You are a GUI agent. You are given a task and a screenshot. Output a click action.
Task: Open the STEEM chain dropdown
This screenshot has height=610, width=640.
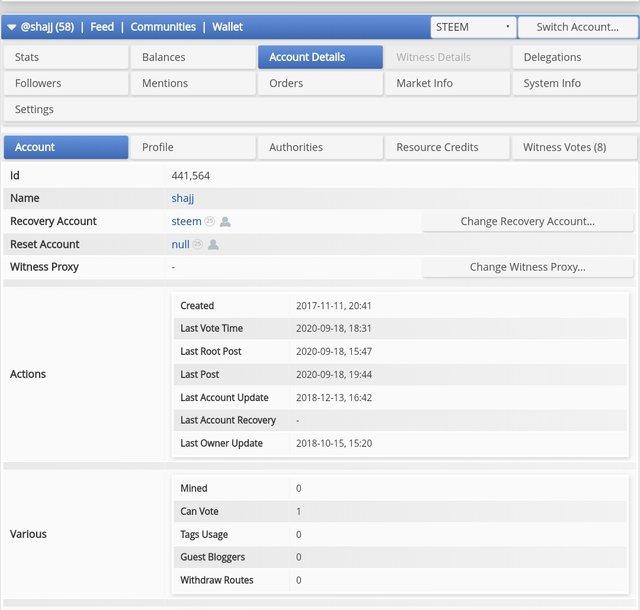[473, 27]
